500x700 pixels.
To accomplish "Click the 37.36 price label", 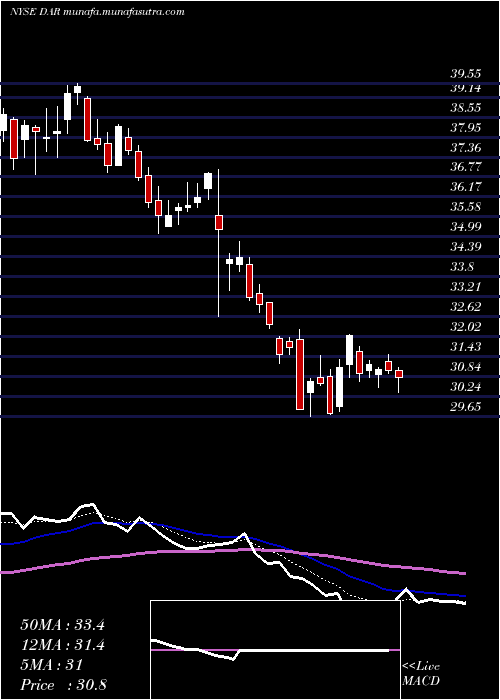I will point(465,148).
